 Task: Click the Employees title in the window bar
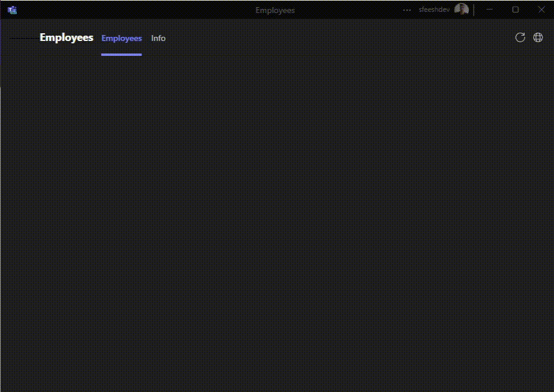click(275, 10)
